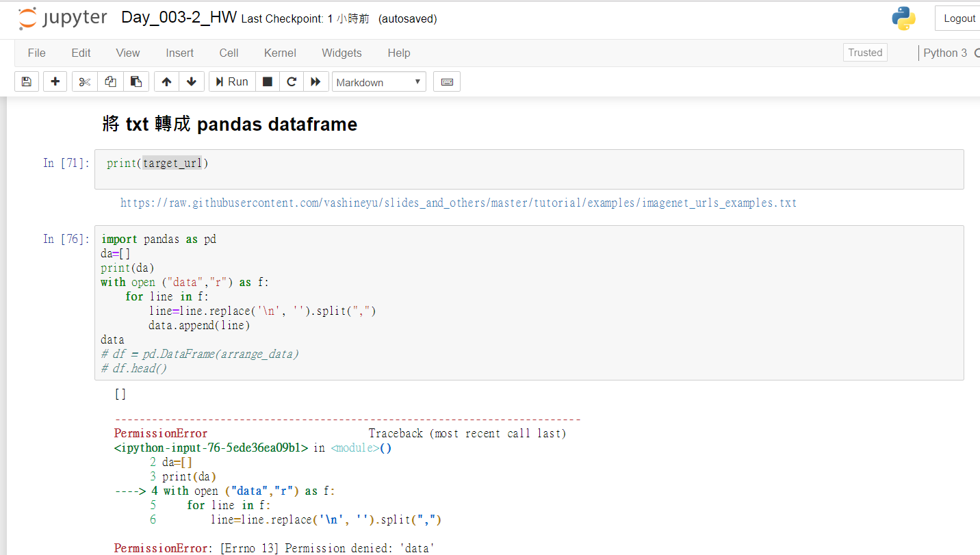Image resolution: width=980 pixels, height=555 pixels.
Task: Click inside the import pandas code cell
Action: tap(529, 302)
